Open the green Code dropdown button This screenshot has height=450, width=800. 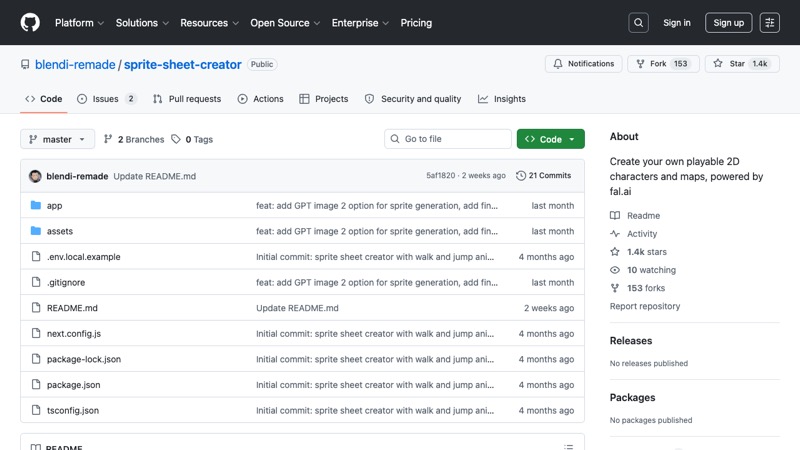pos(551,139)
